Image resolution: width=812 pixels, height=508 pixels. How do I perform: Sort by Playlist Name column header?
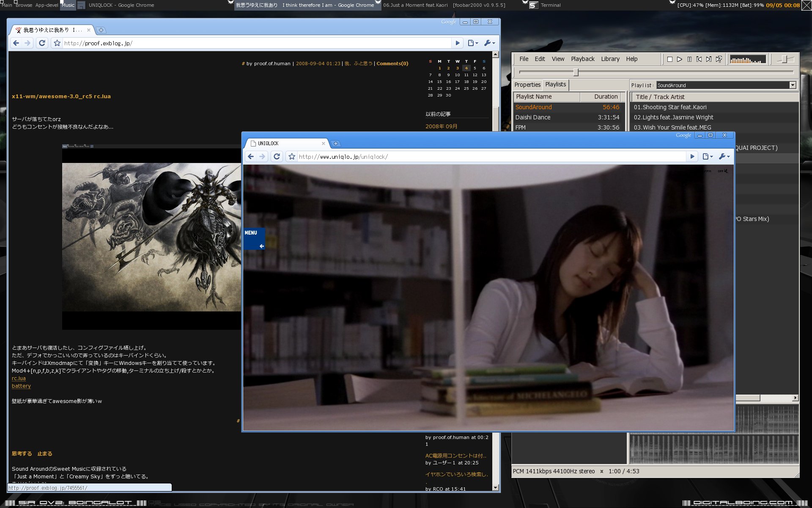[x=546, y=97]
